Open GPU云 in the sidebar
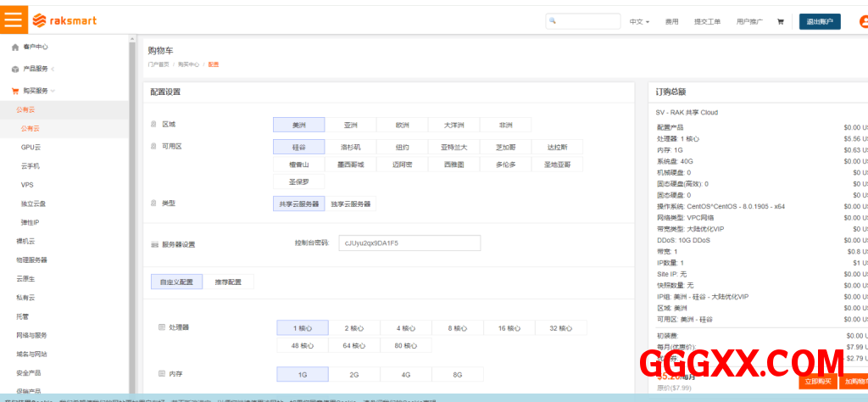 (x=31, y=147)
